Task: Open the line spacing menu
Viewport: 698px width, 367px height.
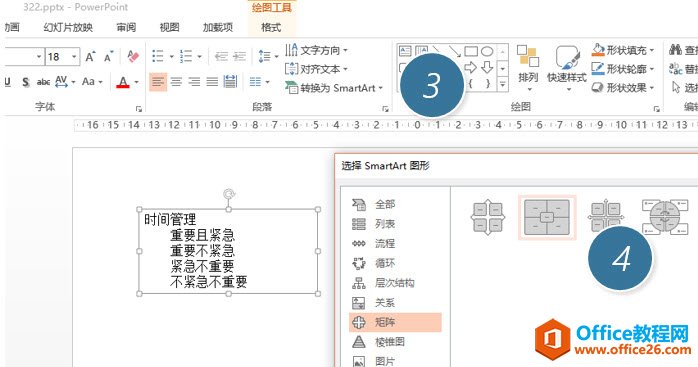Action: pos(268,57)
